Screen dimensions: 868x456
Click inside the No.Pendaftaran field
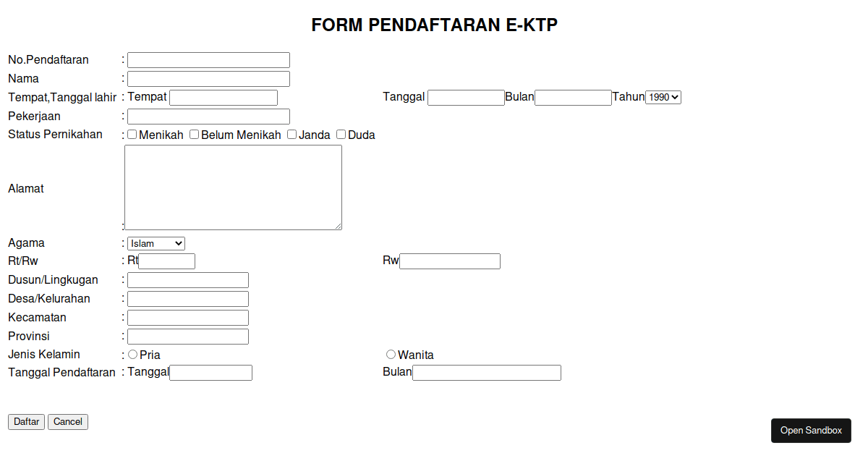tap(208, 59)
